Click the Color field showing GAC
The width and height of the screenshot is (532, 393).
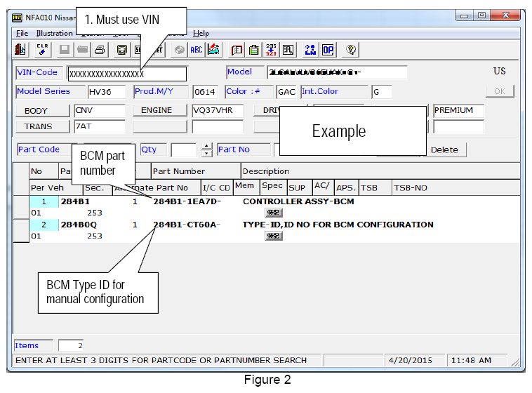(x=286, y=92)
